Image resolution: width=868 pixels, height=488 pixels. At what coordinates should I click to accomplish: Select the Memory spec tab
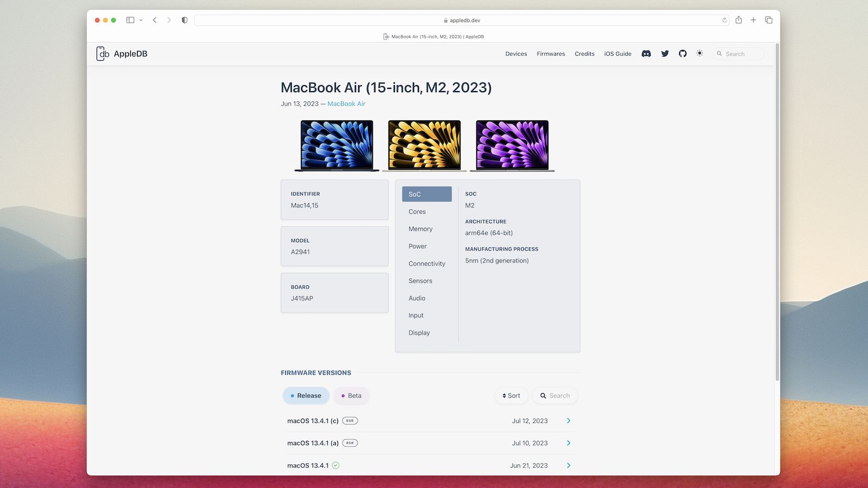tap(427, 229)
